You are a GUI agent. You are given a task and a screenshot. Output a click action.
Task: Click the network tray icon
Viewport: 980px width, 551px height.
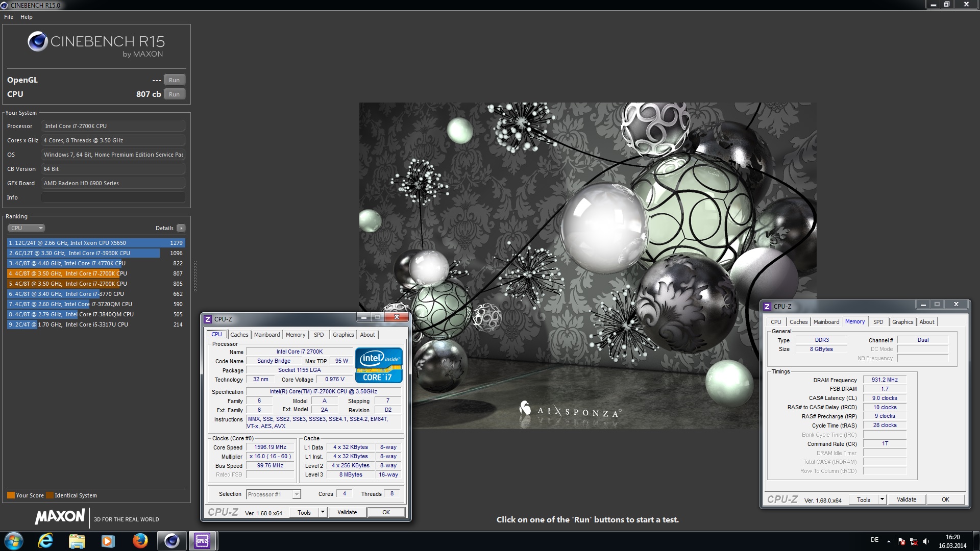tap(914, 541)
